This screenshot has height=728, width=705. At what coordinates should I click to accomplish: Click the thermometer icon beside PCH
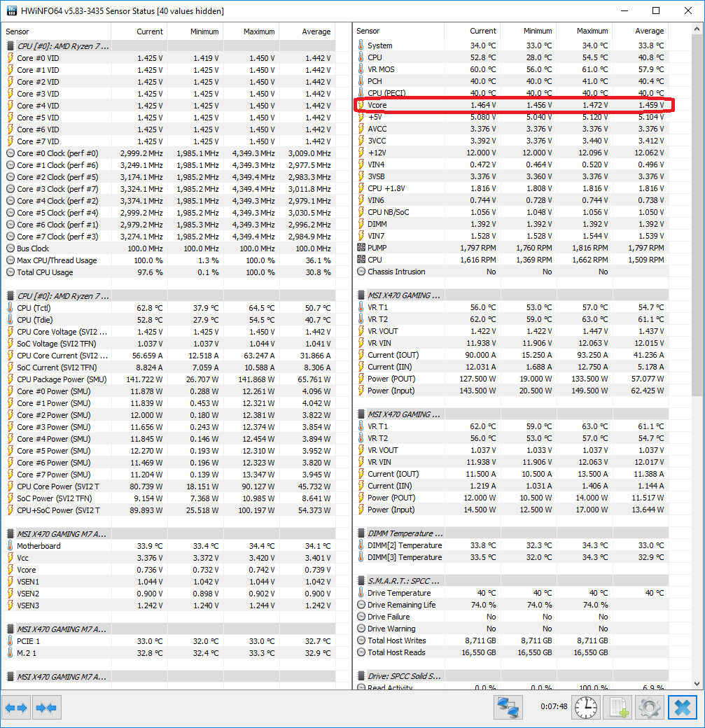coord(361,80)
